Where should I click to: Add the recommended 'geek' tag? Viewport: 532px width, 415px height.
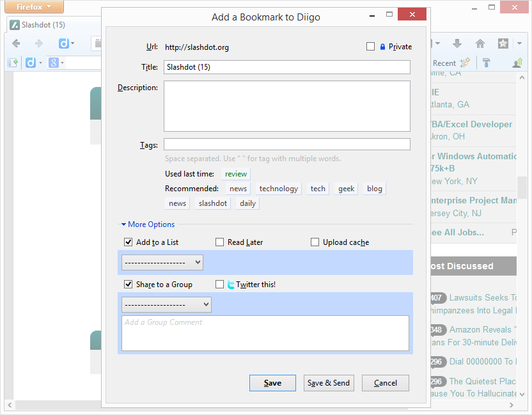tap(346, 189)
